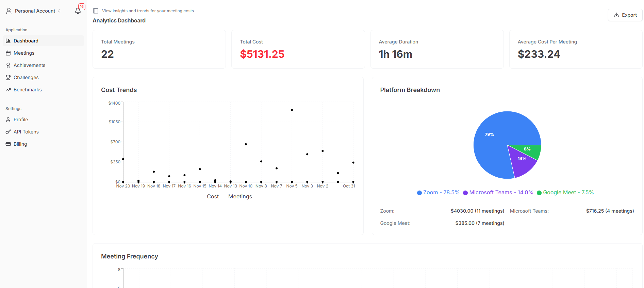Export the analytics dashboard data
The height and width of the screenshot is (288, 644).
pyautogui.click(x=625, y=15)
